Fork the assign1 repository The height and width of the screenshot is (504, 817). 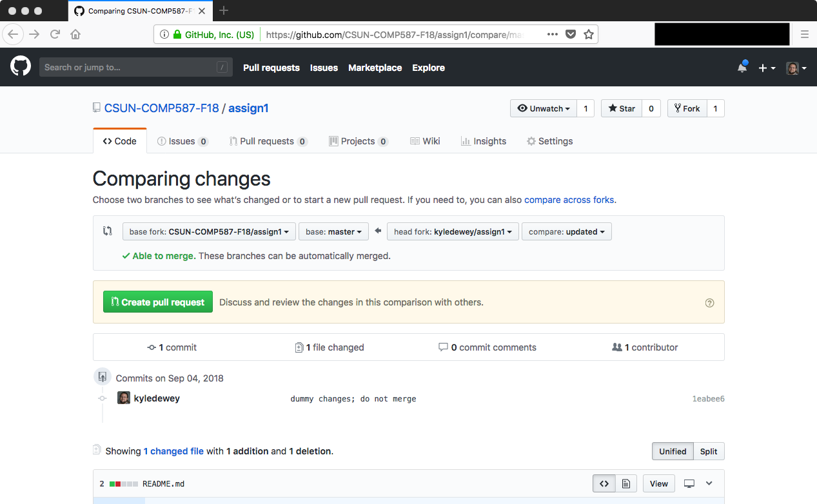tap(687, 108)
